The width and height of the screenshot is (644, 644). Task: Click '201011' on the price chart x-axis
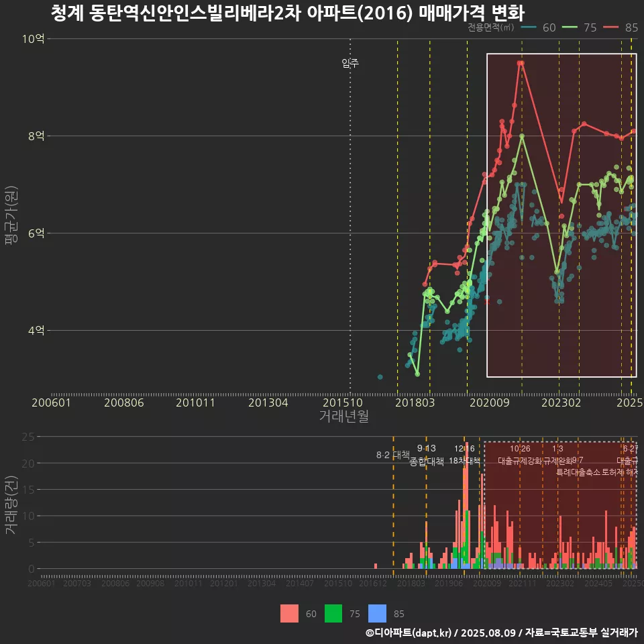pos(195,402)
